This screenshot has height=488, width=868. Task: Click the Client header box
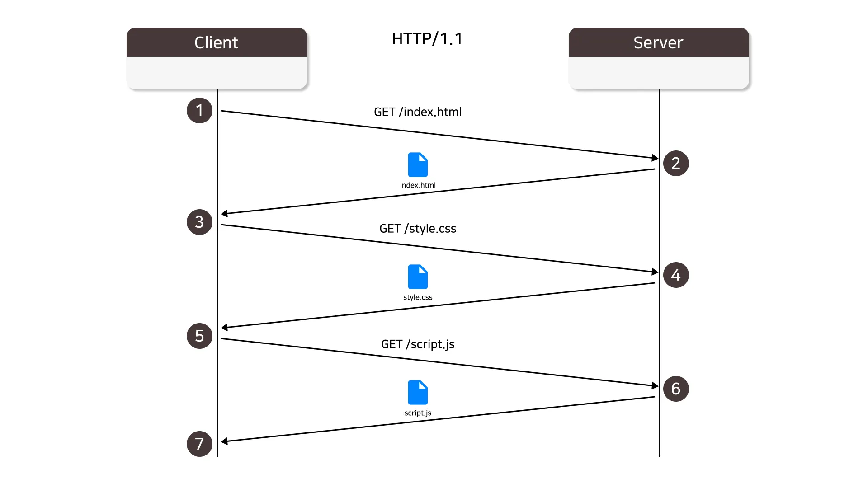coord(217,42)
